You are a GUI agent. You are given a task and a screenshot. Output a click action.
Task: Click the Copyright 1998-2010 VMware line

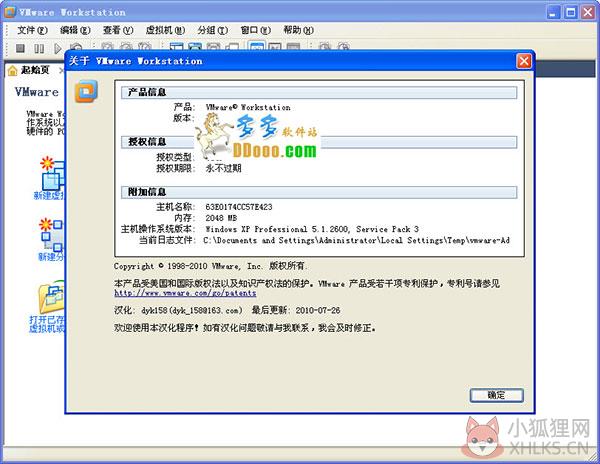(210, 266)
